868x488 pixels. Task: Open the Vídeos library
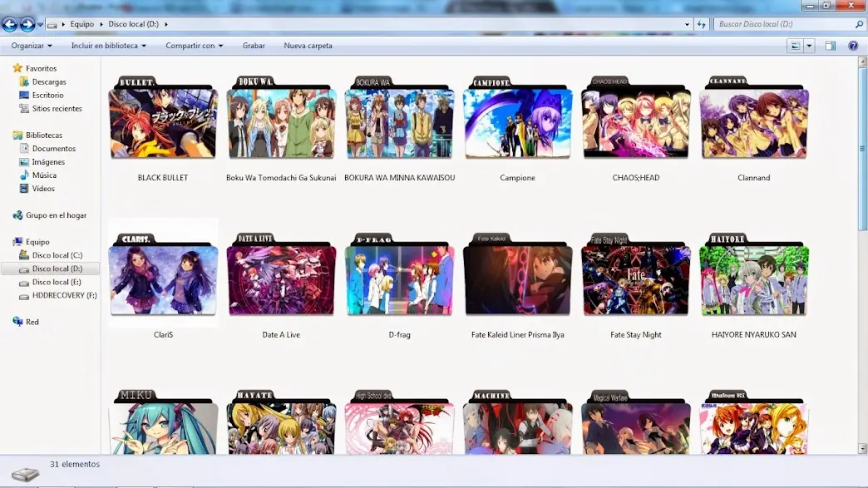click(x=43, y=189)
